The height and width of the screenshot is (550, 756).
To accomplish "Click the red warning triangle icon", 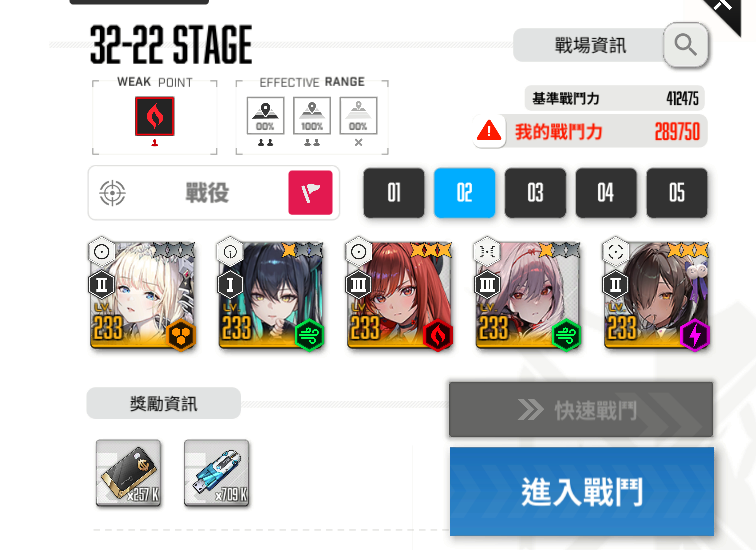I will (489, 131).
